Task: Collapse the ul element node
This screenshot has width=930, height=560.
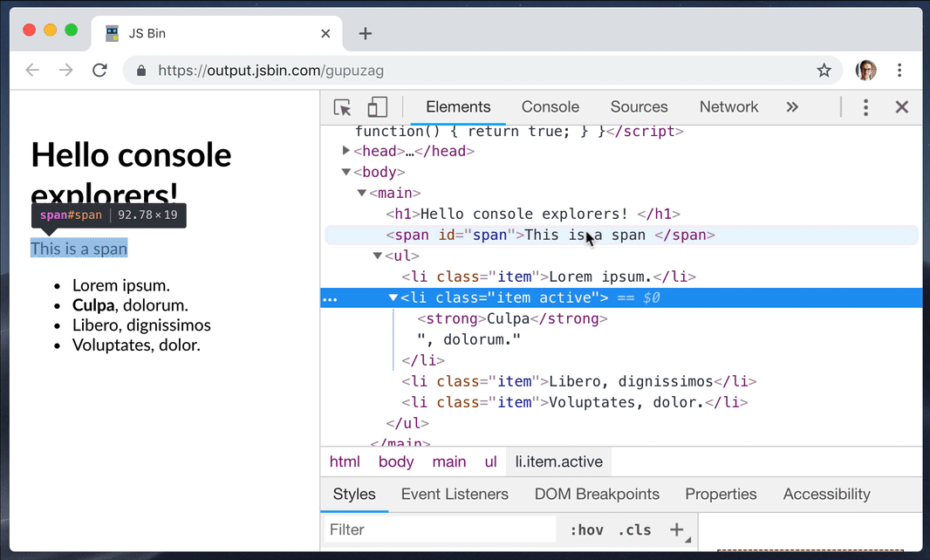Action: pos(377,256)
